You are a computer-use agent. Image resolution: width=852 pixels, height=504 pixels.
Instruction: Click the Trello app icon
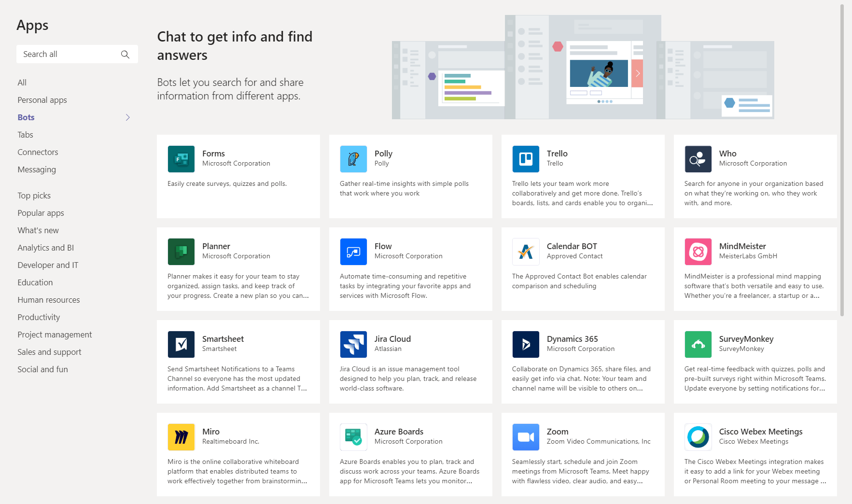pos(526,159)
